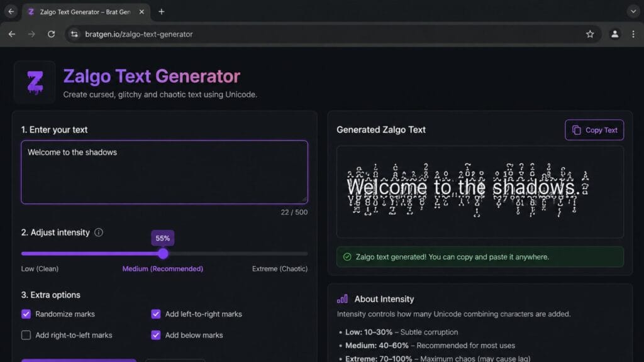
Task: Click the browser back arrow
Action: click(x=12, y=34)
